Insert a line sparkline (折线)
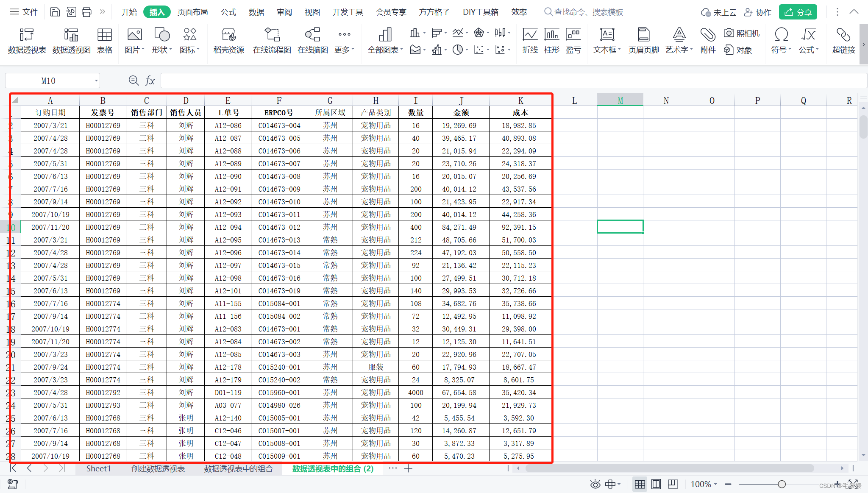868x493 pixels. (530, 41)
